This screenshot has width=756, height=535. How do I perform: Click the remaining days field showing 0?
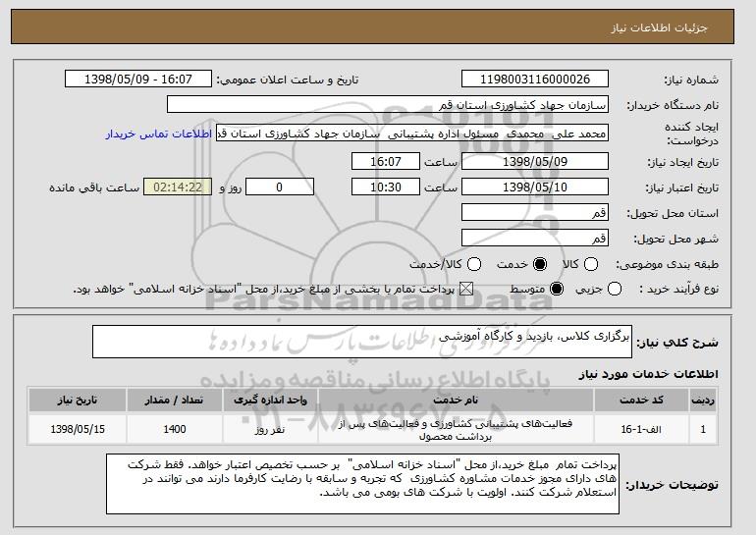(x=280, y=187)
